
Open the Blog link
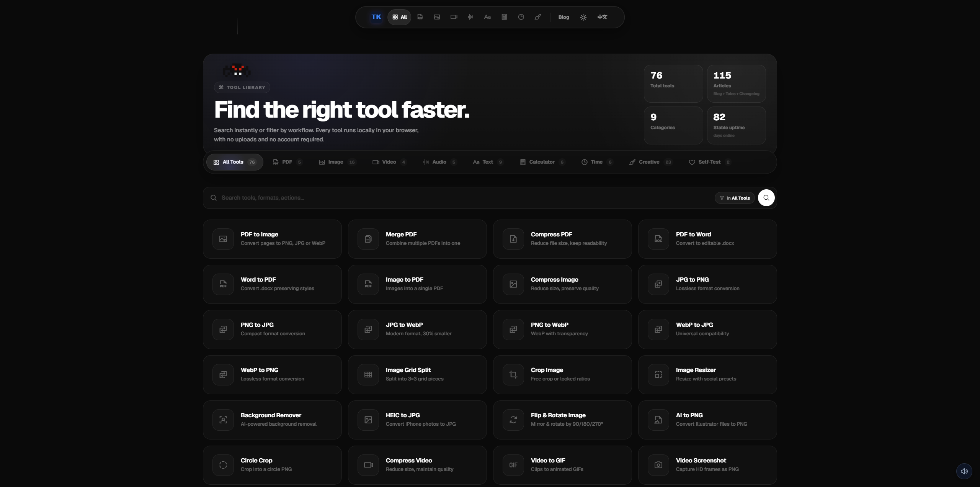point(563,17)
